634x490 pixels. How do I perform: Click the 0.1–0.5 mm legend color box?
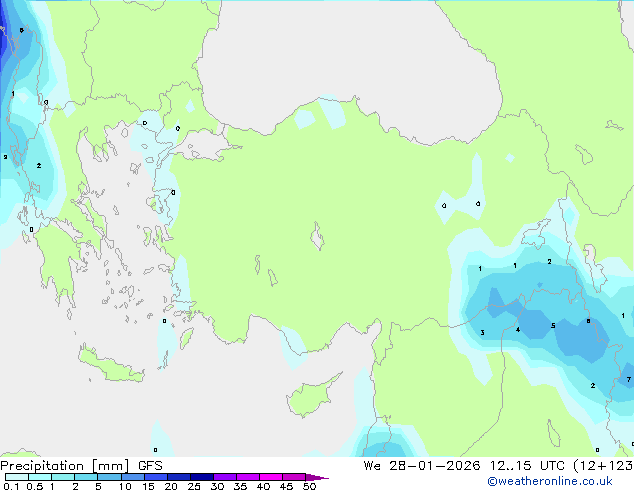coord(17,477)
